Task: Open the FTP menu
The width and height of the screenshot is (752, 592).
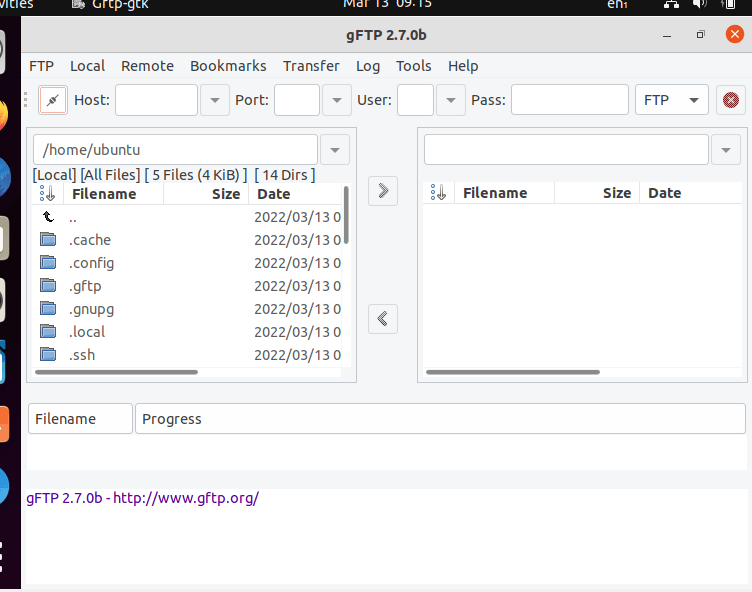Action: (41, 66)
